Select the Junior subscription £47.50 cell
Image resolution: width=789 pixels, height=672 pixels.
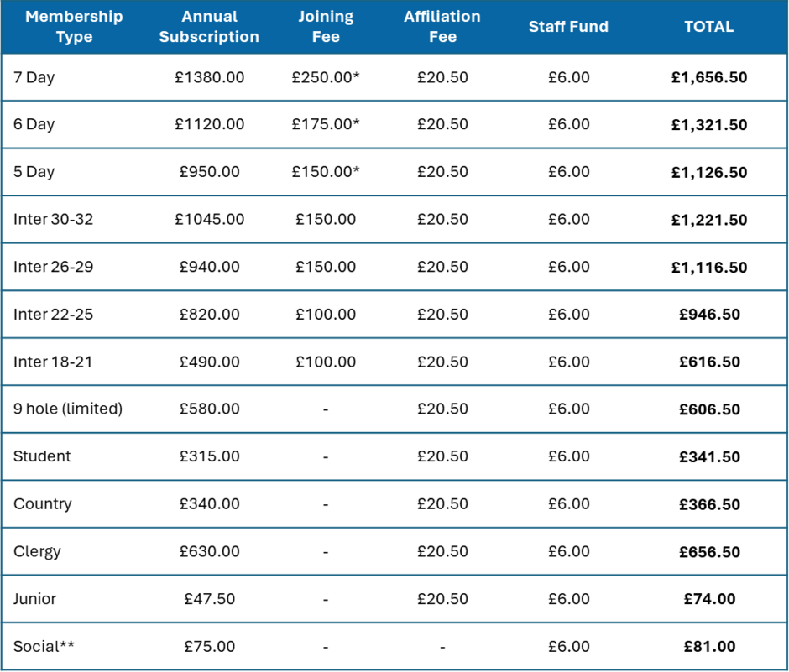pyautogui.click(x=210, y=599)
